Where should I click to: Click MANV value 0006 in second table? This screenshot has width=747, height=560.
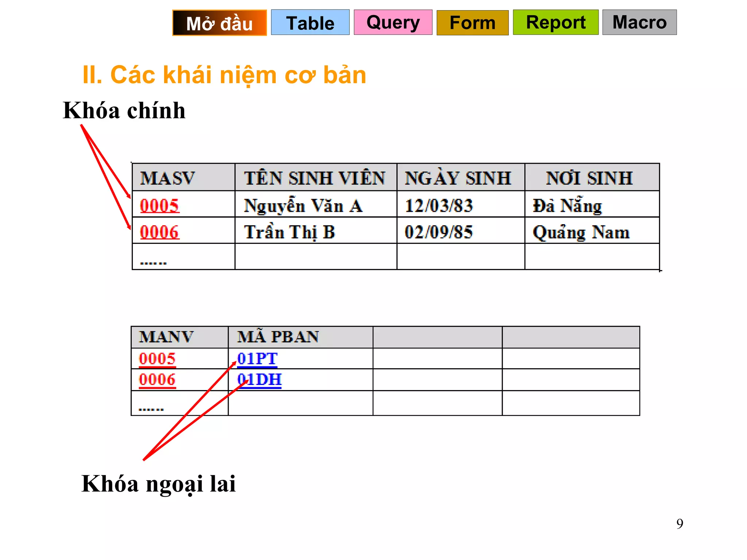click(x=157, y=380)
